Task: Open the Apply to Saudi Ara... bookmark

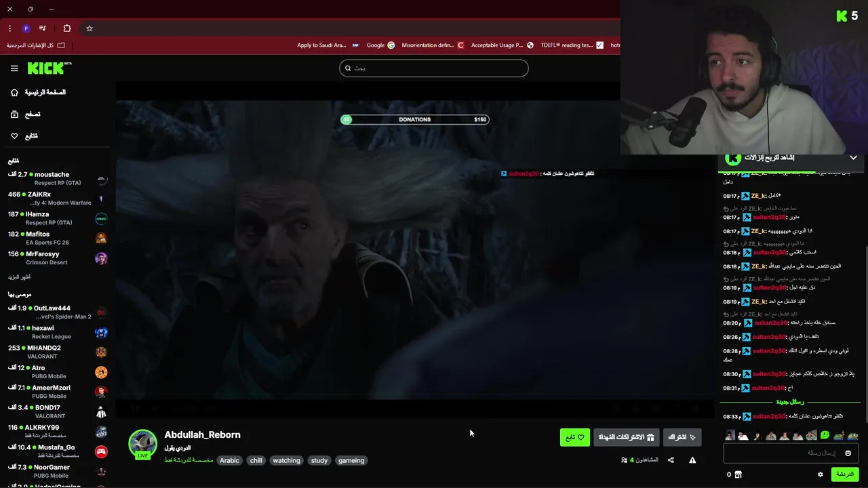Action: (328, 45)
